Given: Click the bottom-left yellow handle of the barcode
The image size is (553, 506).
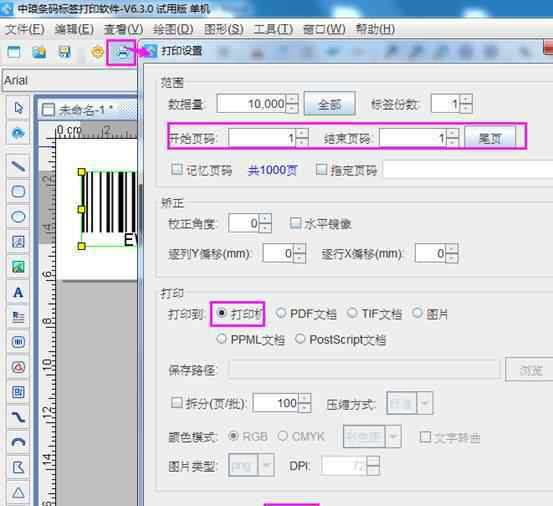Looking at the screenshot, I should tap(81, 246).
